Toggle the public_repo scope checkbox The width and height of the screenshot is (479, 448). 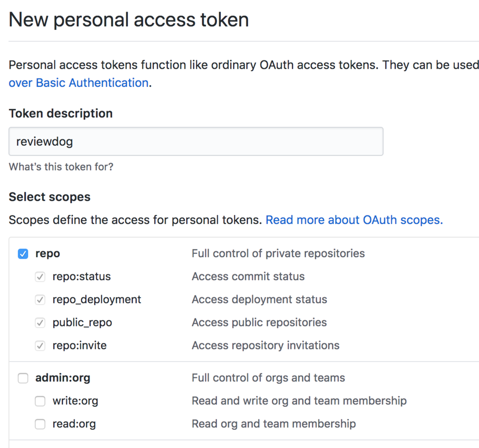click(40, 323)
